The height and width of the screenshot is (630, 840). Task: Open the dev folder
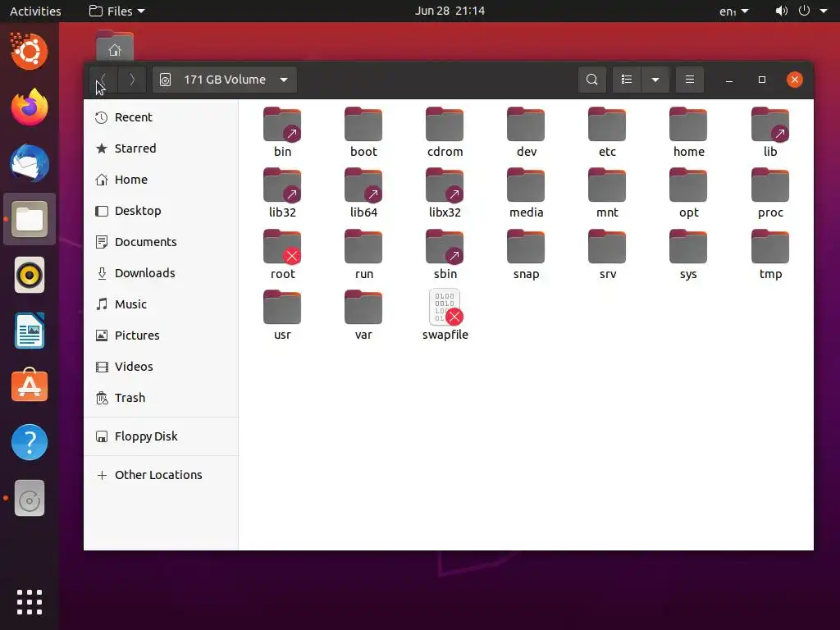(x=526, y=132)
